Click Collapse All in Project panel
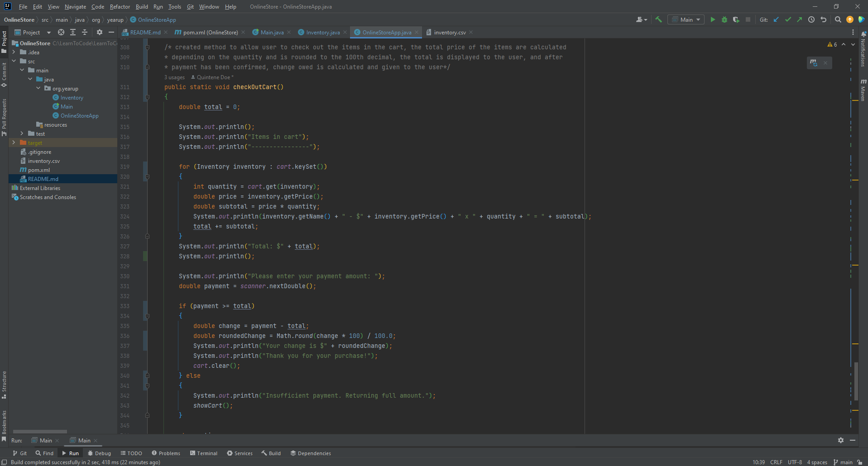 (85, 32)
